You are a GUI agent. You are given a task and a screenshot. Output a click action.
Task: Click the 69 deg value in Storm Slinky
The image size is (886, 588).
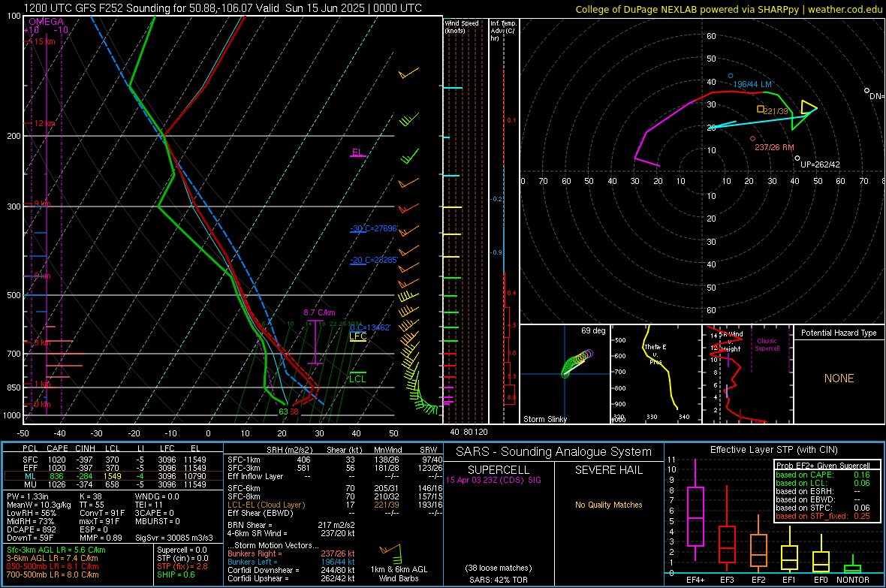pos(592,330)
